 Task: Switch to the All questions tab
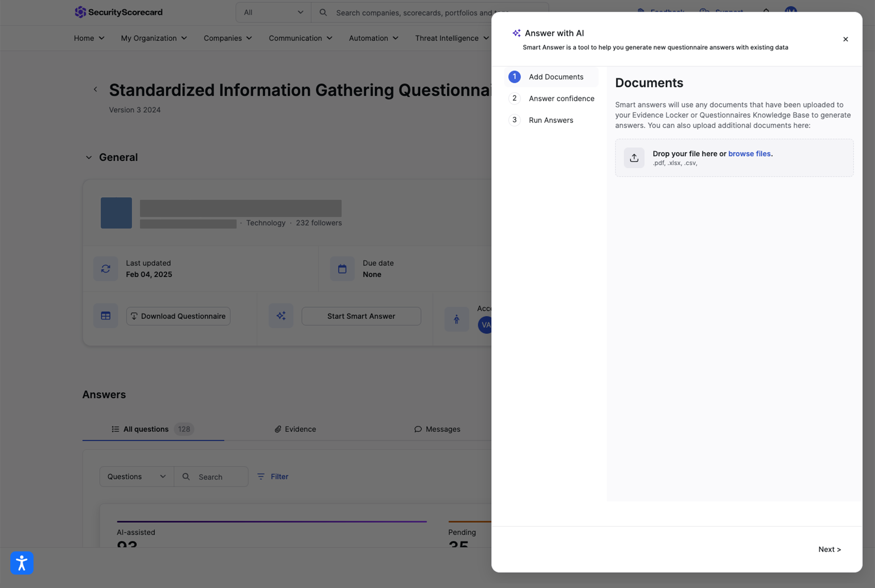pyautogui.click(x=153, y=429)
